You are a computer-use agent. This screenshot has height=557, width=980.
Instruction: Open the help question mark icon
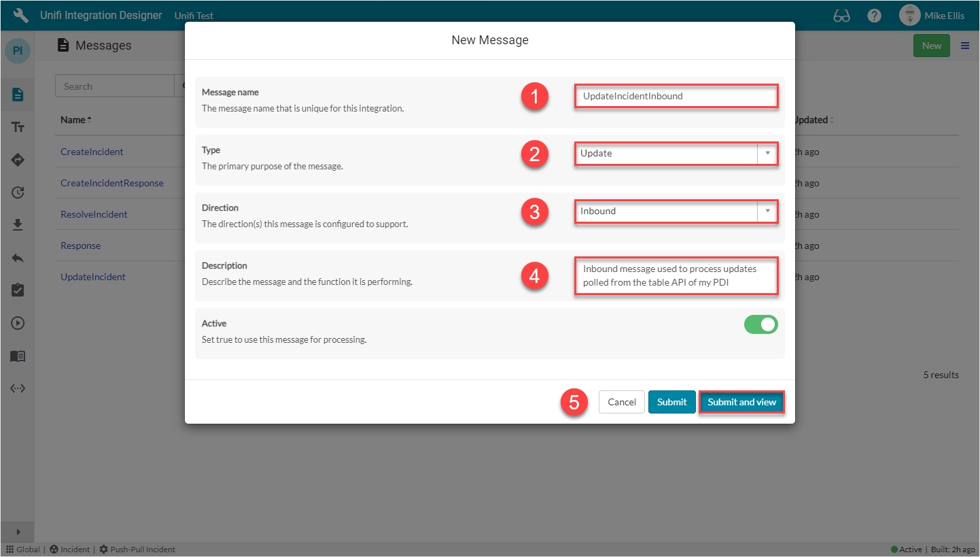875,16
